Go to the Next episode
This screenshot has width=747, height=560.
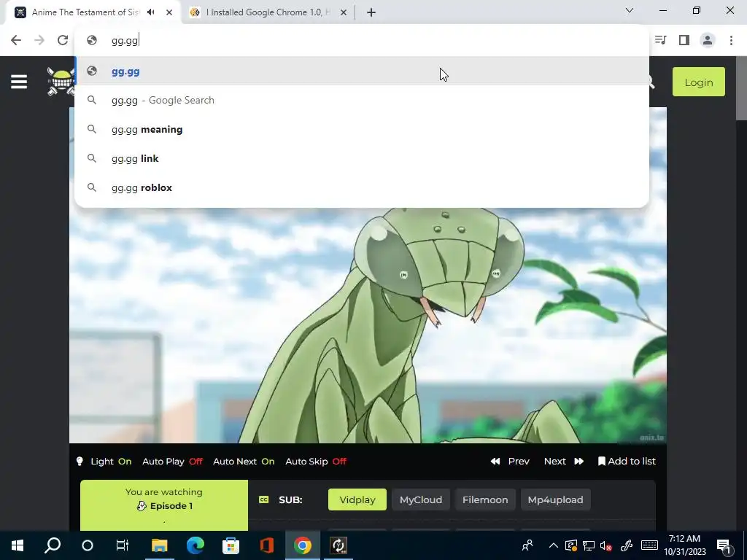pos(564,461)
